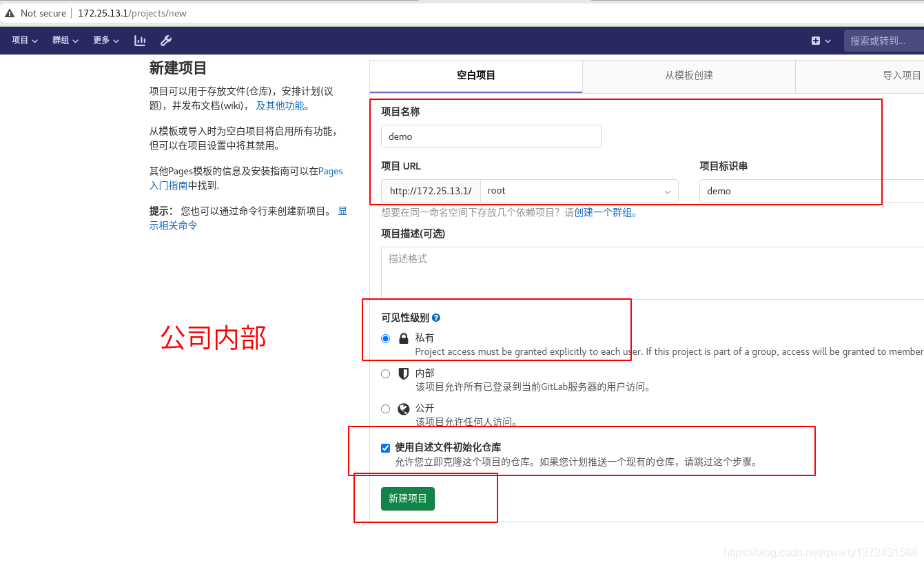Expand the 更多 navbar dropdown
Image resolution: width=924 pixels, height=565 pixels.
[106, 41]
